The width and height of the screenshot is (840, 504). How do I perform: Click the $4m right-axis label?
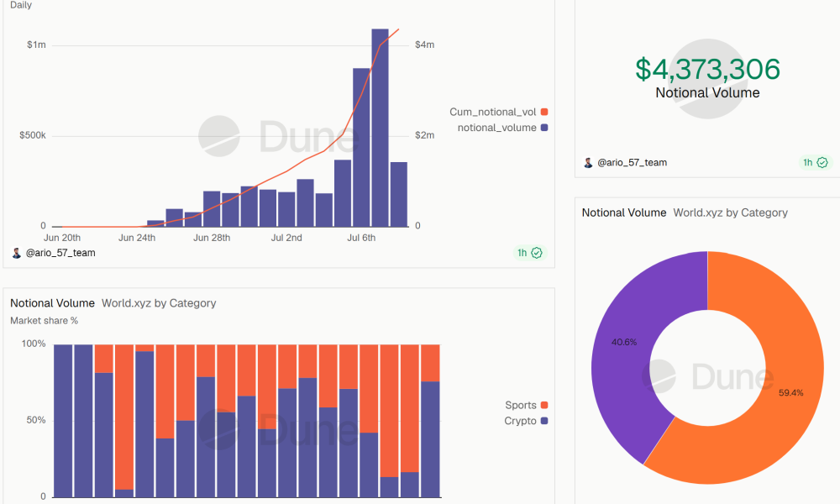click(x=424, y=45)
